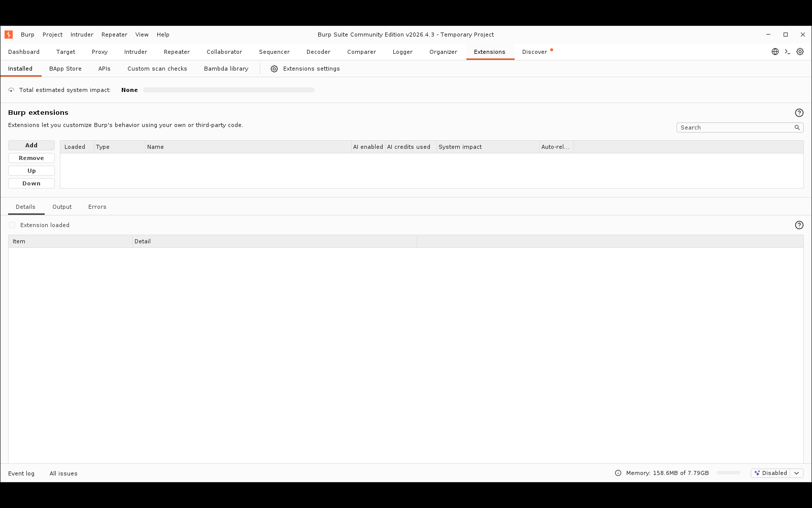The width and height of the screenshot is (812, 508).
Task: Switch to the Repeater tool tab
Action: 177,52
